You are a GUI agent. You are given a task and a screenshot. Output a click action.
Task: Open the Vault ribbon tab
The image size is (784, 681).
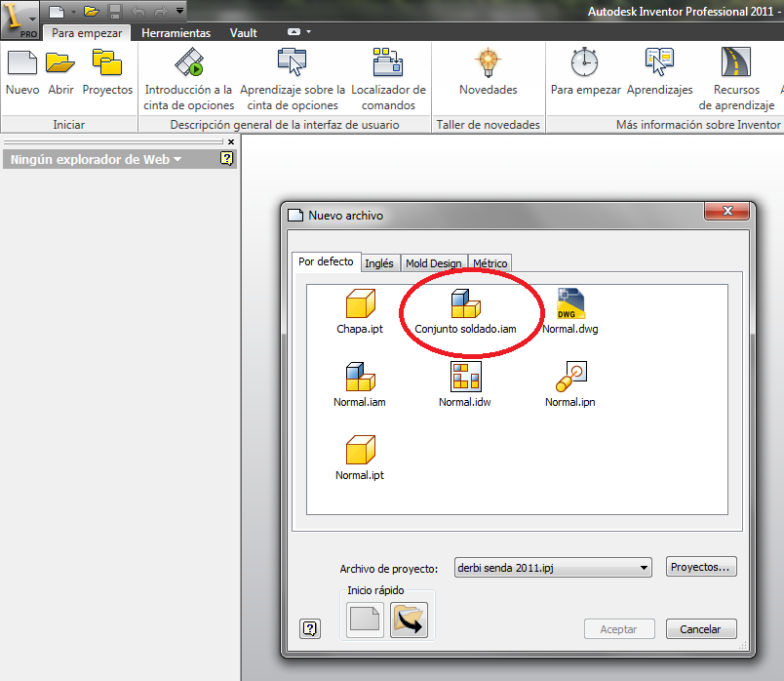click(x=244, y=33)
